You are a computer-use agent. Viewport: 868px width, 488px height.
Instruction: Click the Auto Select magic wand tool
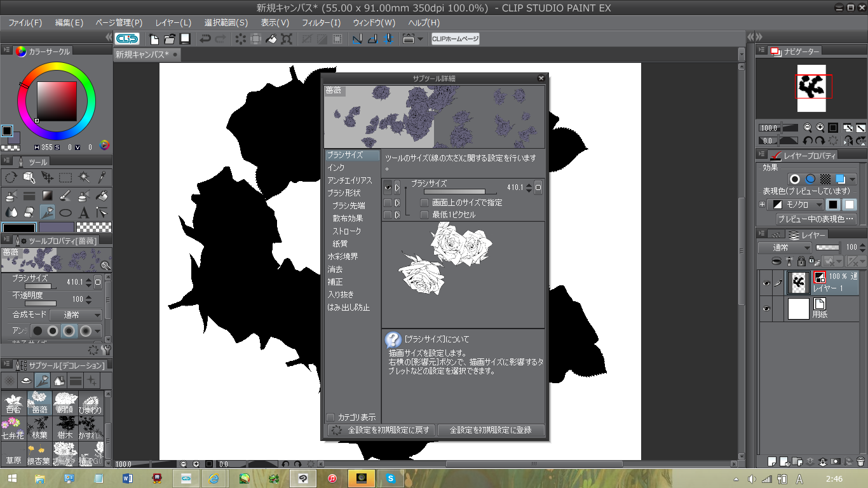tap(83, 177)
